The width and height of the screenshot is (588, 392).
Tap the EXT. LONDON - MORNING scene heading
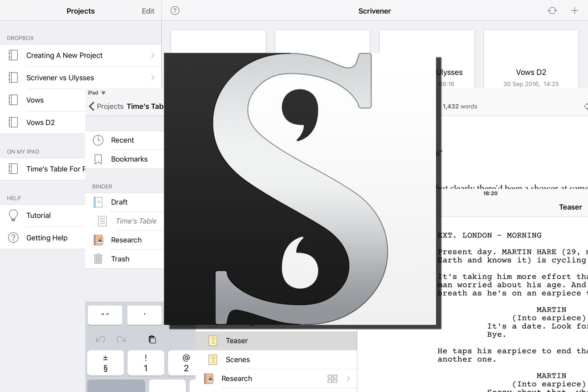pos(490,235)
